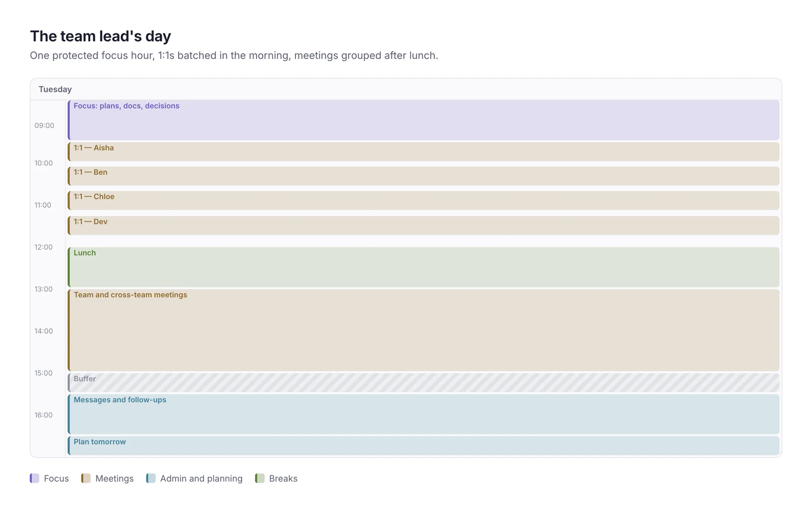Open the Lunch block
The width and height of the screenshot is (812, 508).
[x=423, y=267]
